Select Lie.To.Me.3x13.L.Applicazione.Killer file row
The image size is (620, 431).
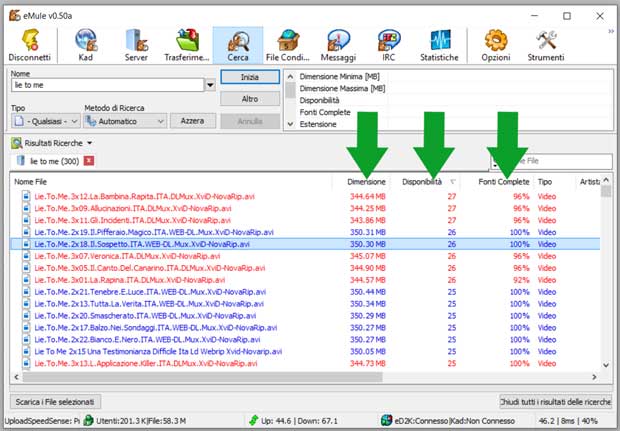tap(304, 363)
